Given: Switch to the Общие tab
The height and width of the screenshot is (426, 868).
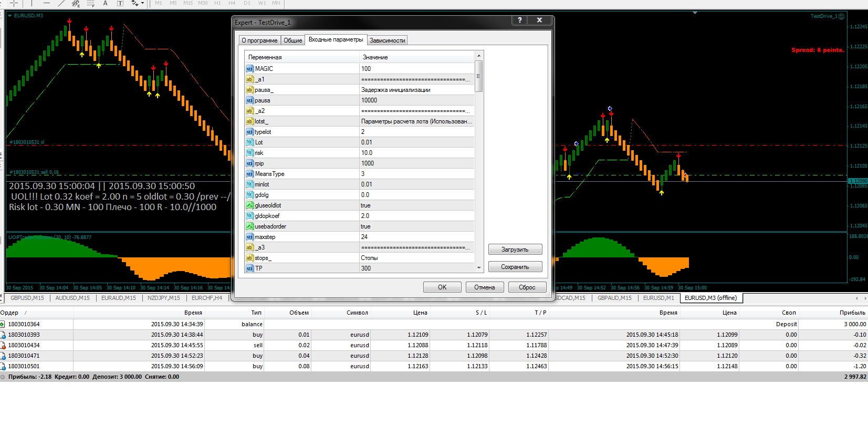Looking at the screenshot, I should click(x=293, y=40).
